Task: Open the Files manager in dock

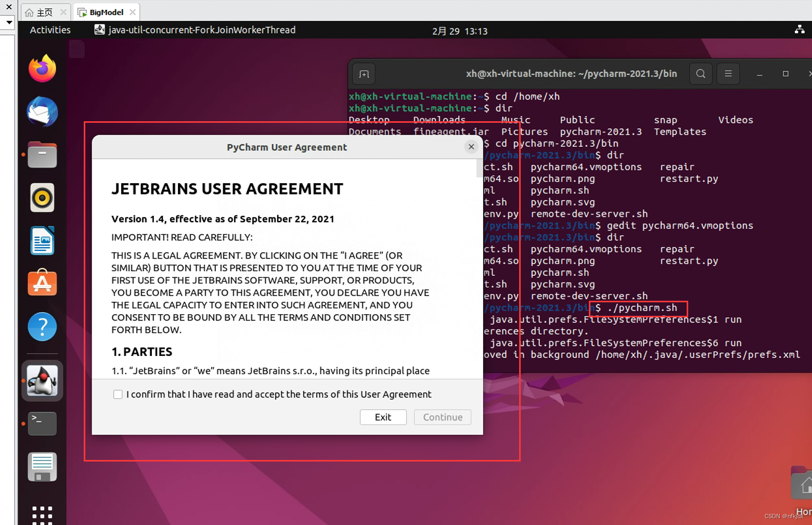Action: [42, 155]
